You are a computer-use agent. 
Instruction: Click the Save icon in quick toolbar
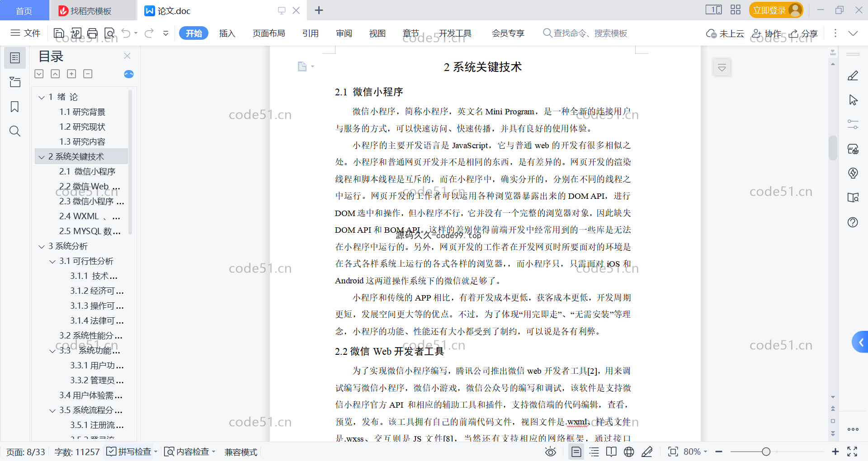[x=59, y=33]
